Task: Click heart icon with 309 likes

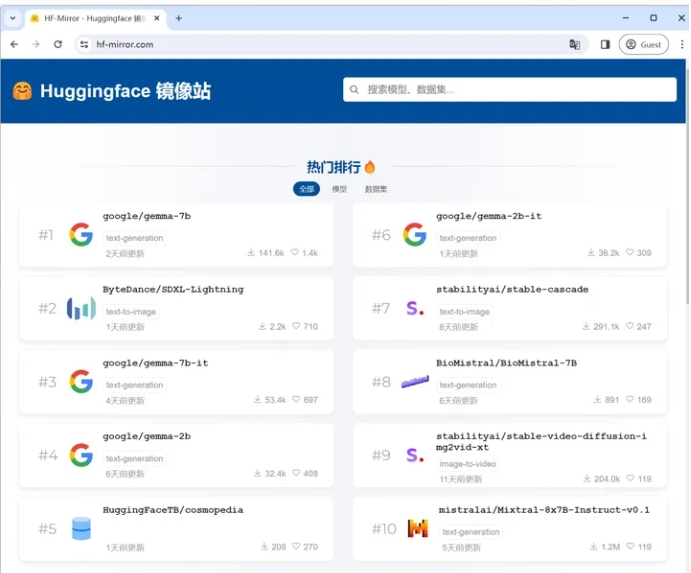Action: click(x=630, y=253)
